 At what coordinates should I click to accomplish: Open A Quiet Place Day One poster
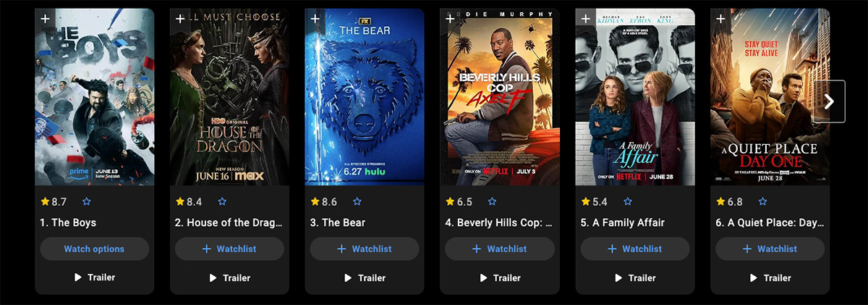point(770,96)
